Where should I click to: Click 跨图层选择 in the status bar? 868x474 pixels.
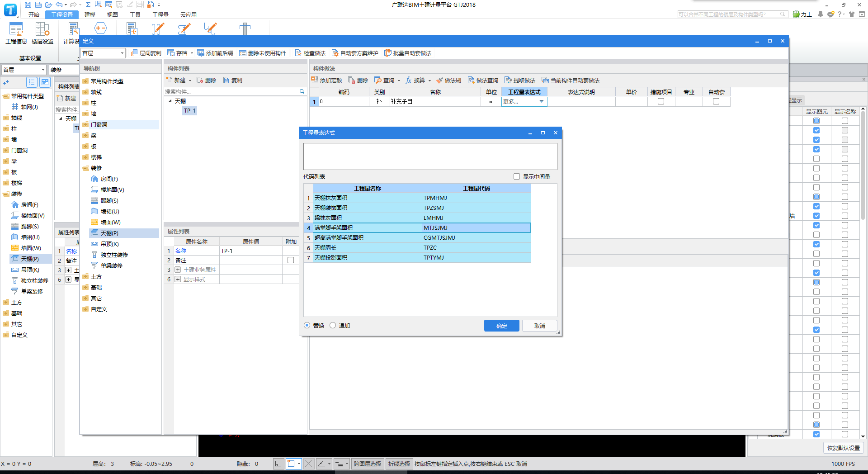pyautogui.click(x=367, y=464)
